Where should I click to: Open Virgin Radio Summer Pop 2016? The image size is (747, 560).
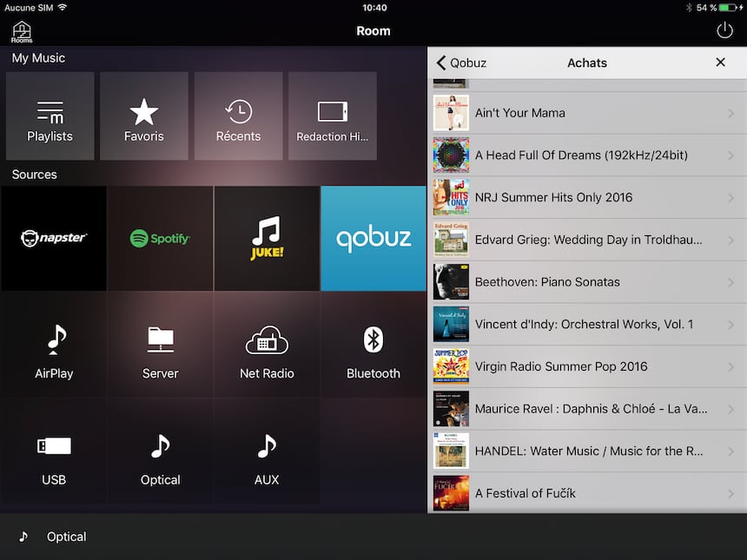(587, 366)
